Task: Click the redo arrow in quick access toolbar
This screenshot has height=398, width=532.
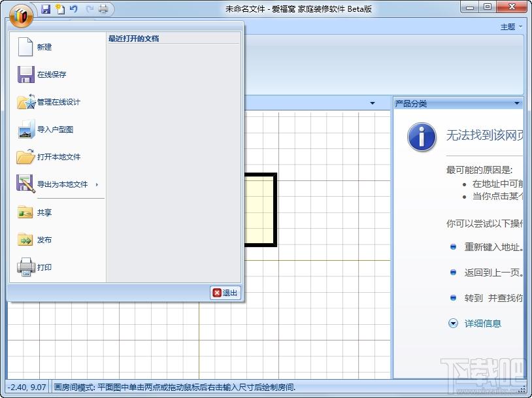Action: click(x=89, y=8)
